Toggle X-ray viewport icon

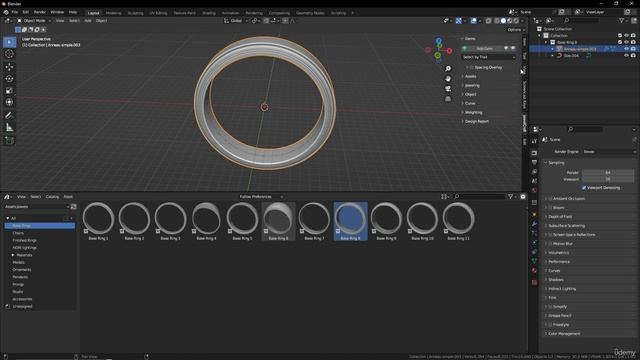pos(488,21)
